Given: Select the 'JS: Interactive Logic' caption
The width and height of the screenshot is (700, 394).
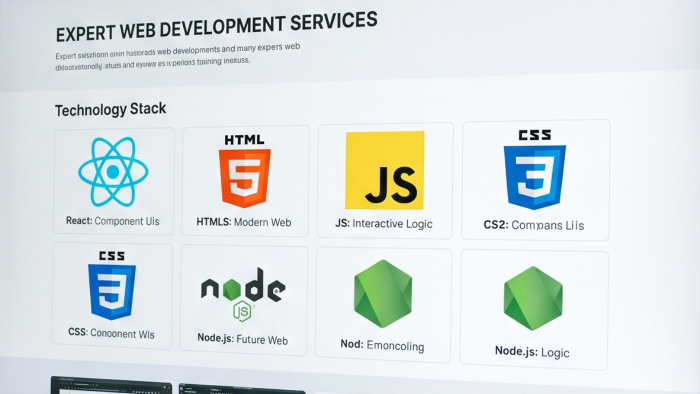Looking at the screenshot, I should click(x=384, y=224).
